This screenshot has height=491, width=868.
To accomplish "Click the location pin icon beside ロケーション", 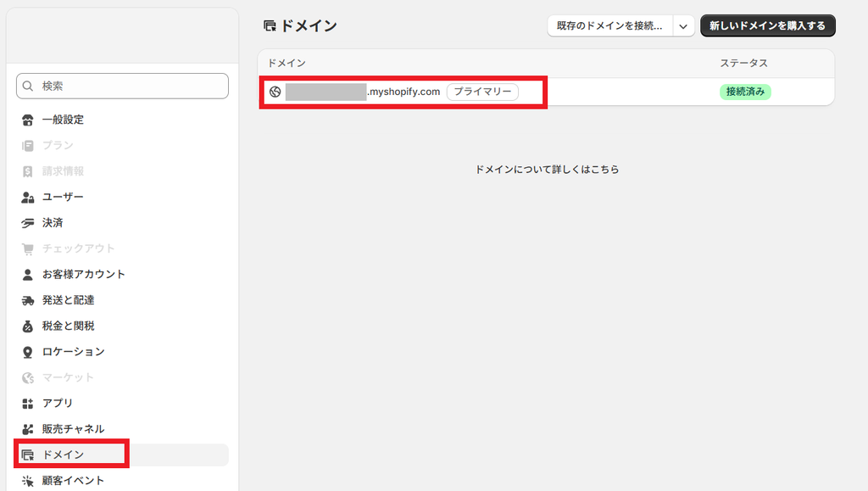I will point(28,352).
